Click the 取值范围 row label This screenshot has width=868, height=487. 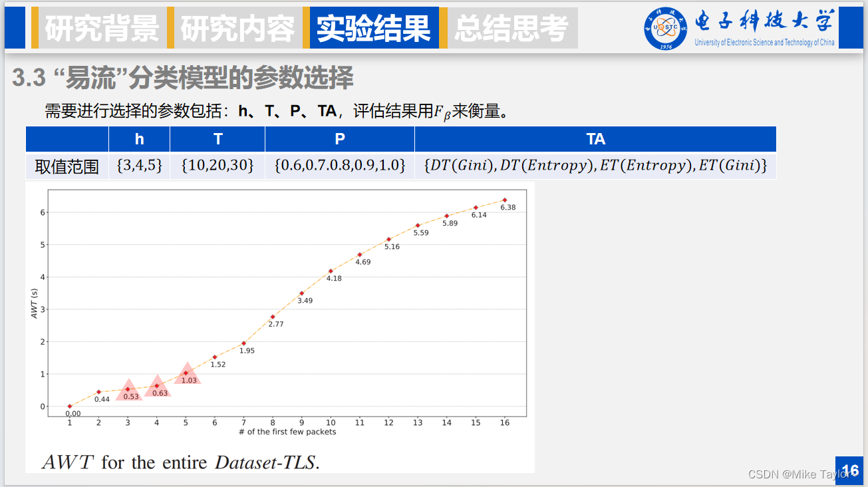click(x=67, y=166)
